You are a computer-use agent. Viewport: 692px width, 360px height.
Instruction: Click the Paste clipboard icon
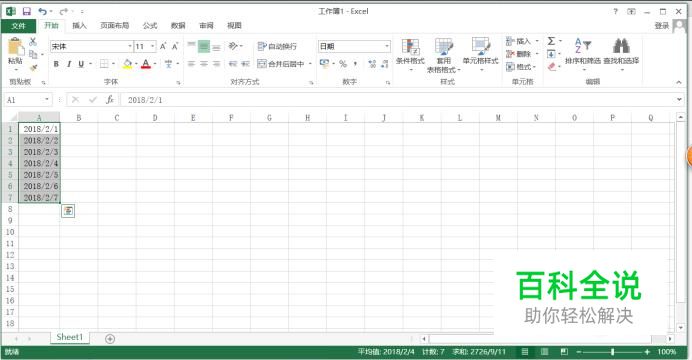[15, 46]
